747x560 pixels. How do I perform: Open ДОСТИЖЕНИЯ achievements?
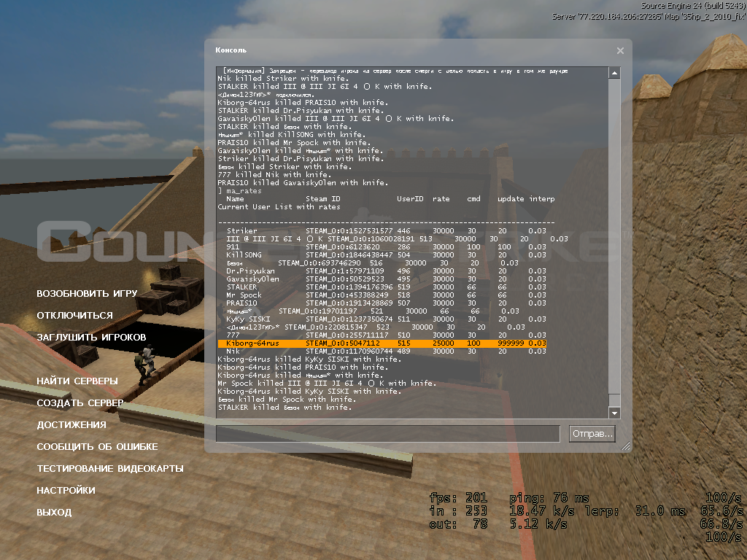coord(71,425)
